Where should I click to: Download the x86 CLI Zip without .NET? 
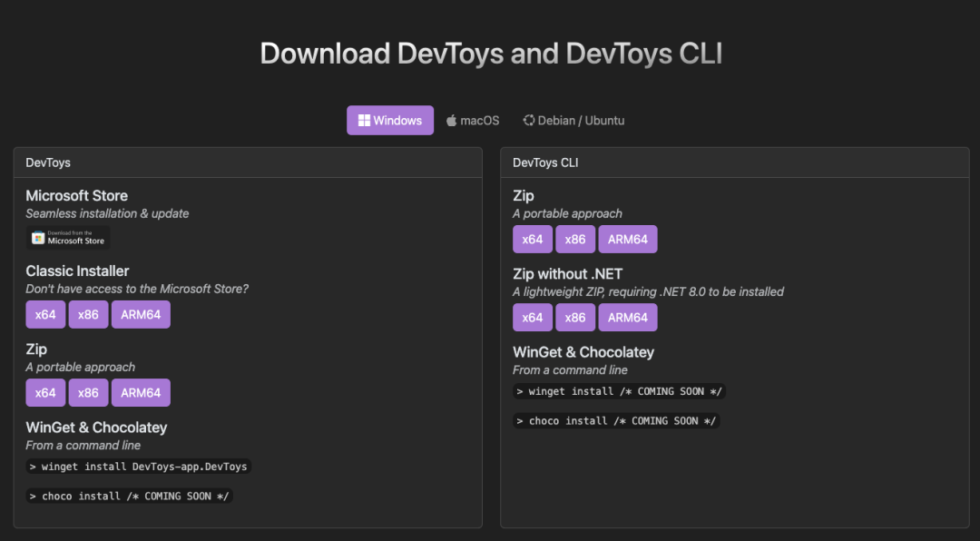coord(575,317)
